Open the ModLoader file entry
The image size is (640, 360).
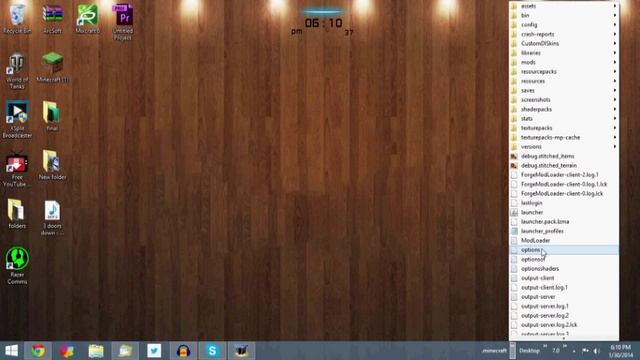pyautogui.click(x=564, y=240)
